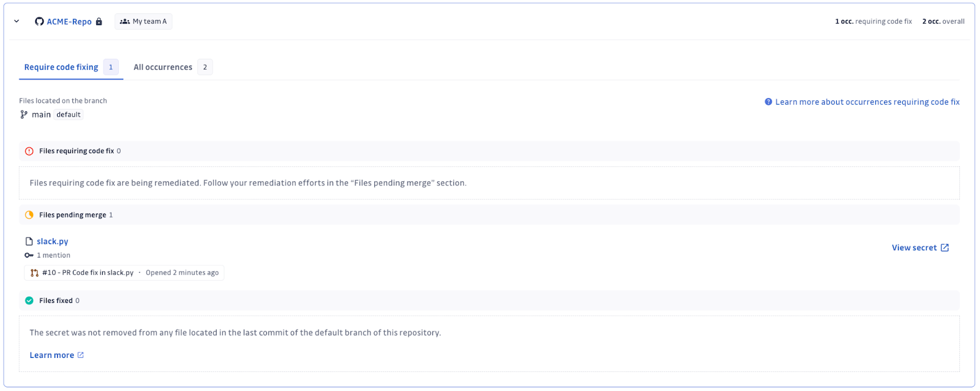
Task: Click the GitHub logo icon beside ACME-Repo
Action: point(39,21)
